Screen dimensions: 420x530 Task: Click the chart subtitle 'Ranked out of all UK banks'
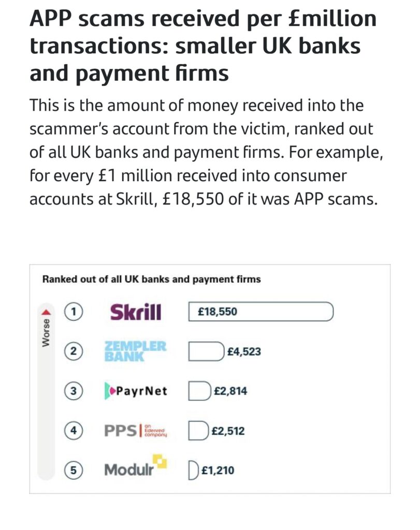[x=152, y=279]
